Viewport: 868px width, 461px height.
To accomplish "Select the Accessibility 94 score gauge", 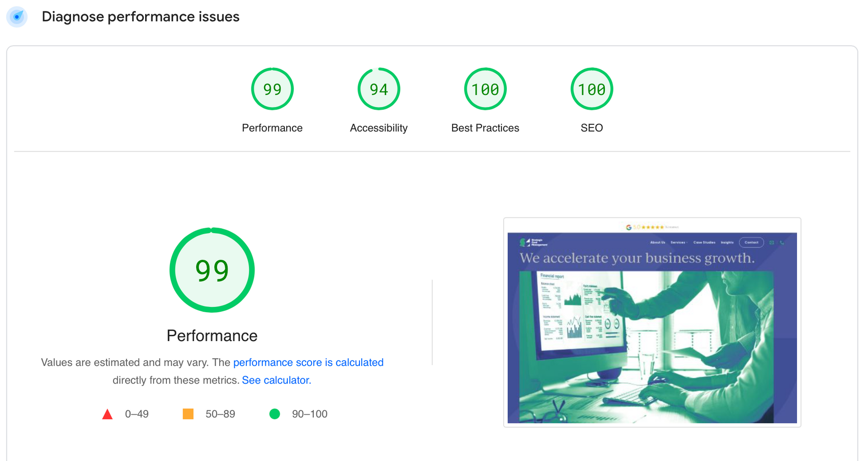I will pos(379,89).
